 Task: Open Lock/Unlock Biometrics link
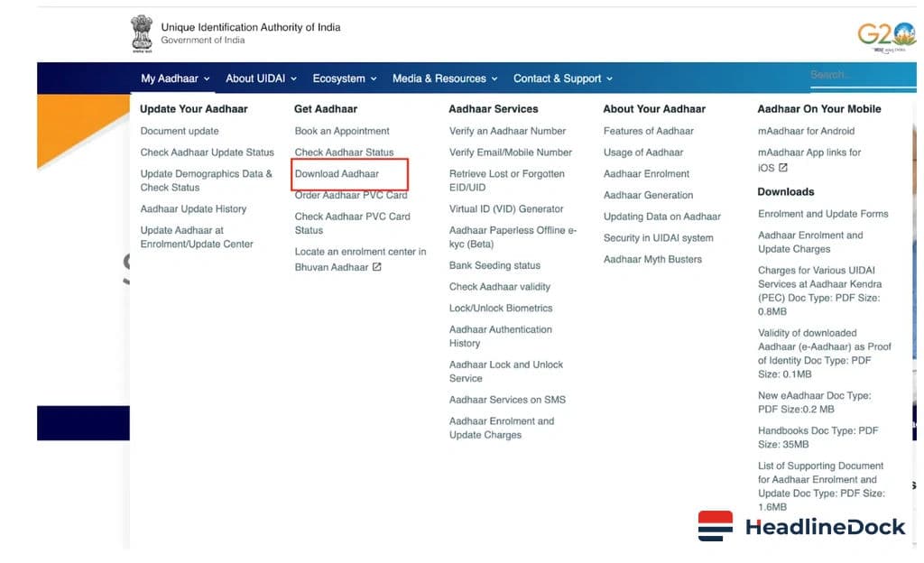pos(501,309)
